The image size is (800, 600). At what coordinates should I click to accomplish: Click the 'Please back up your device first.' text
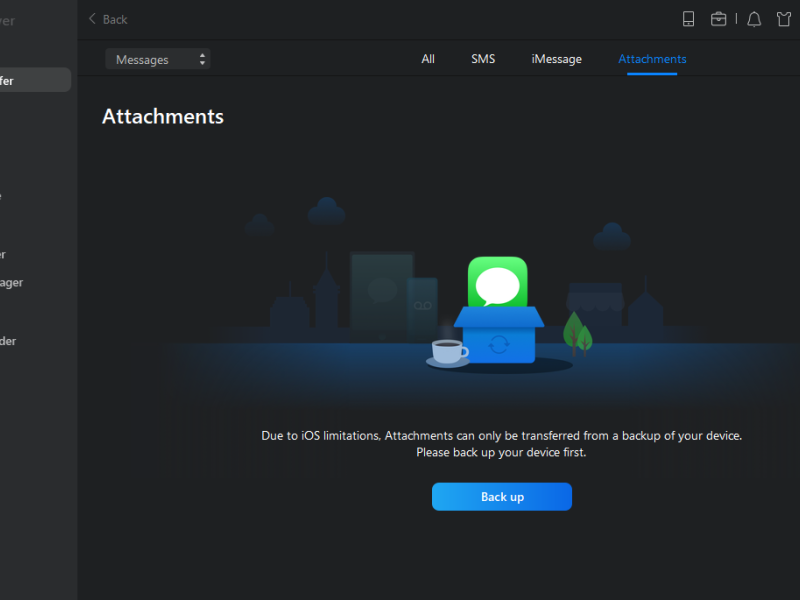[501, 453]
